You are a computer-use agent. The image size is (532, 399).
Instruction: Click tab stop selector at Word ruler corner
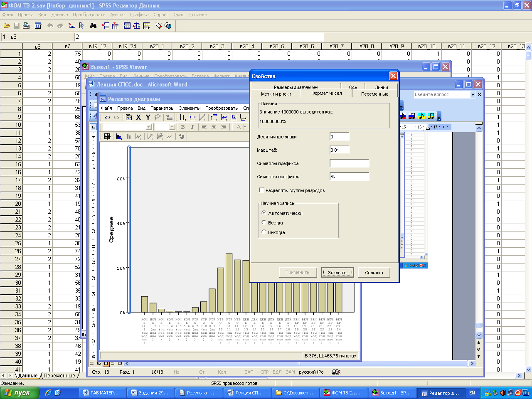click(94, 127)
